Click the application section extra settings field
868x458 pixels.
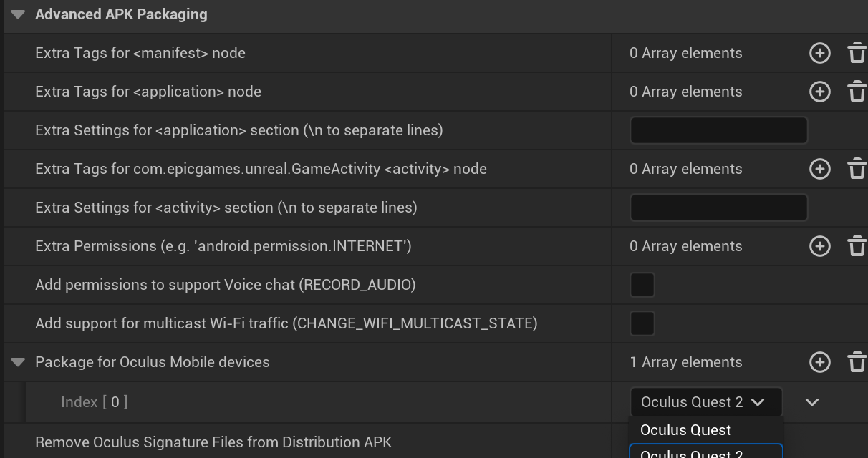pyautogui.click(x=718, y=130)
